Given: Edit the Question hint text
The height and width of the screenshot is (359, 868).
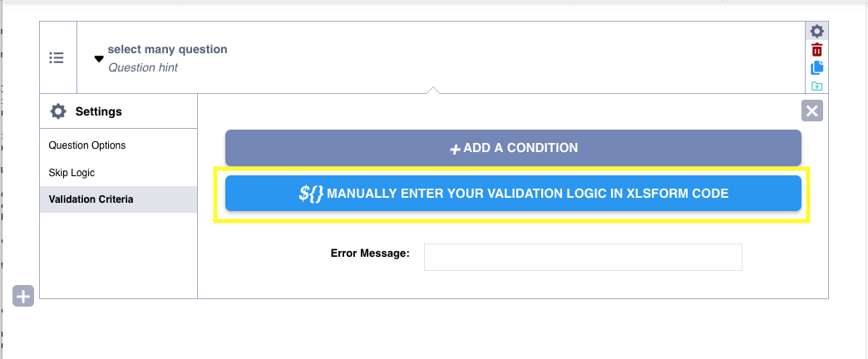Looking at the screenshot, I should pos(143,67).
